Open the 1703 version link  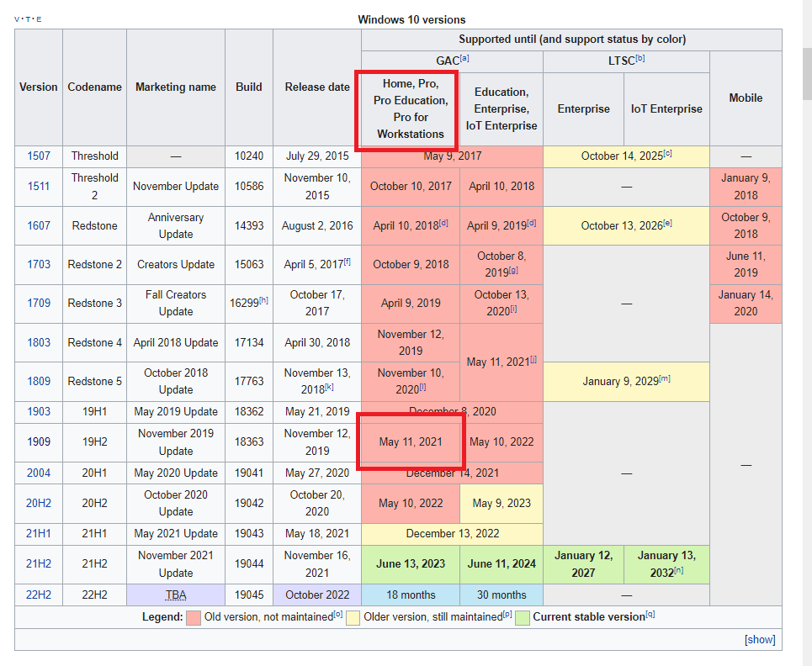(x=39, y=264)
